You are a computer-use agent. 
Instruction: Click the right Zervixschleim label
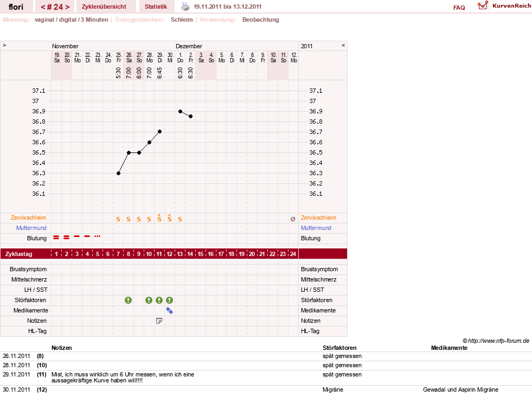318,218
